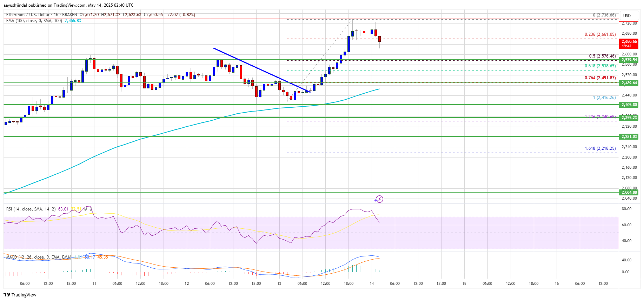
Task: Click the RSI value 63.01
Action: (x=63, y=209)
